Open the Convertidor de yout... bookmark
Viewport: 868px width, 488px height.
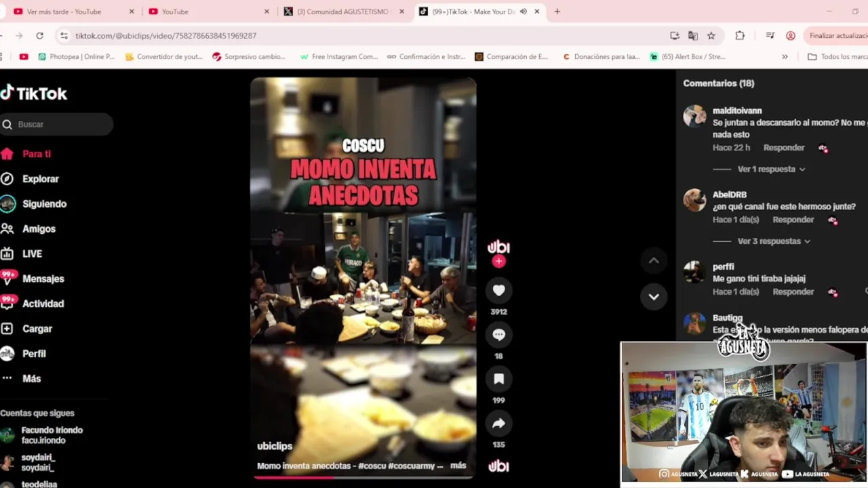[x=163, y=57]
